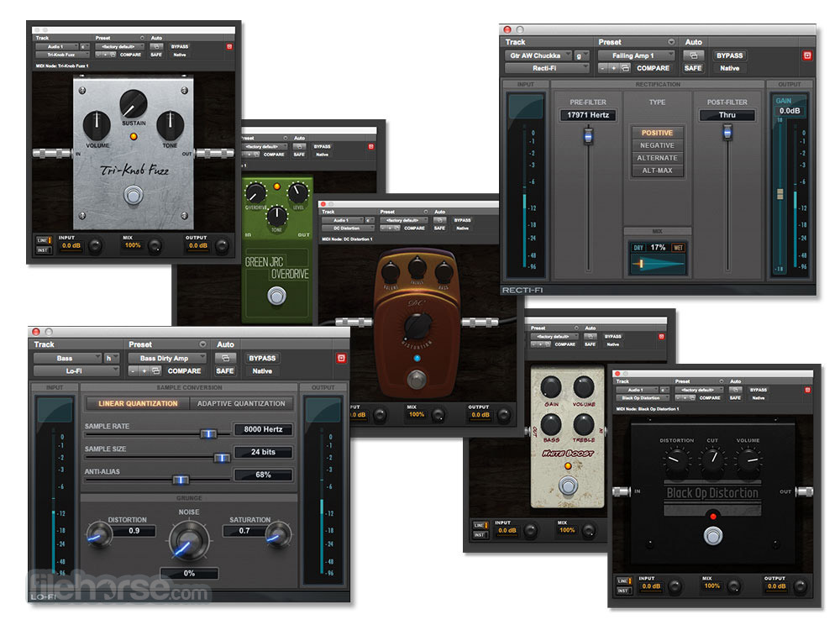Switch Tri-Knob Fuzz input to INST
840x630 pixels.
coord(44,250)
